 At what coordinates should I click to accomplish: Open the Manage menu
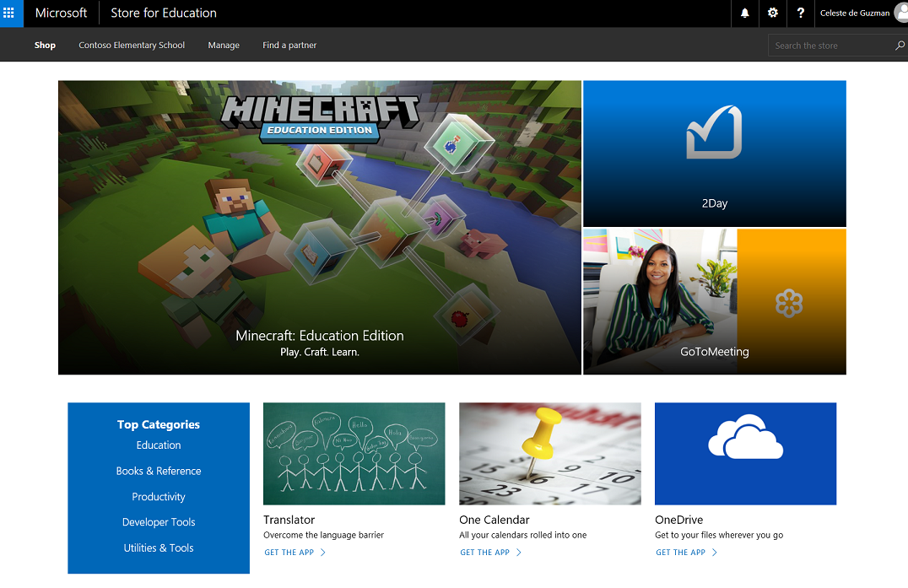point(224,46)
